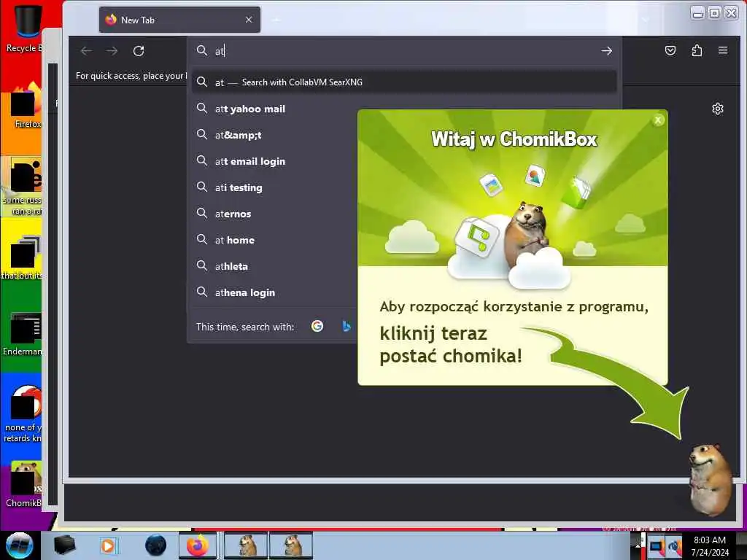Launch the media player taskbar icon
The width and height of the screenshot is (747, 560).
point(108,545)
